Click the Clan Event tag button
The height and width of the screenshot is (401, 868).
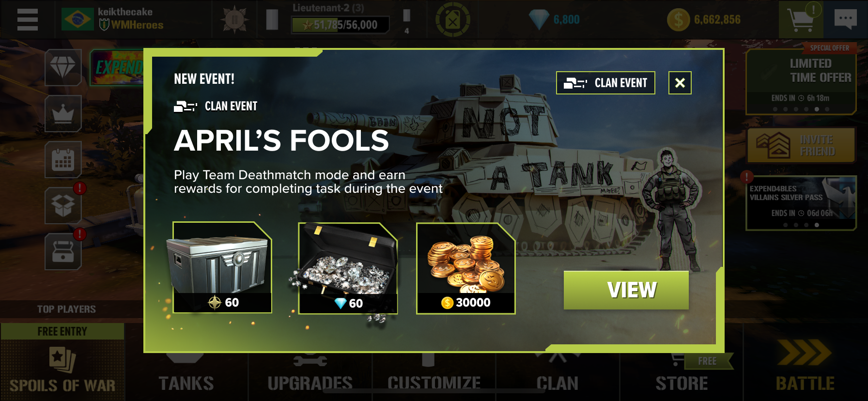pyautogui.click(x=605, y=83)
